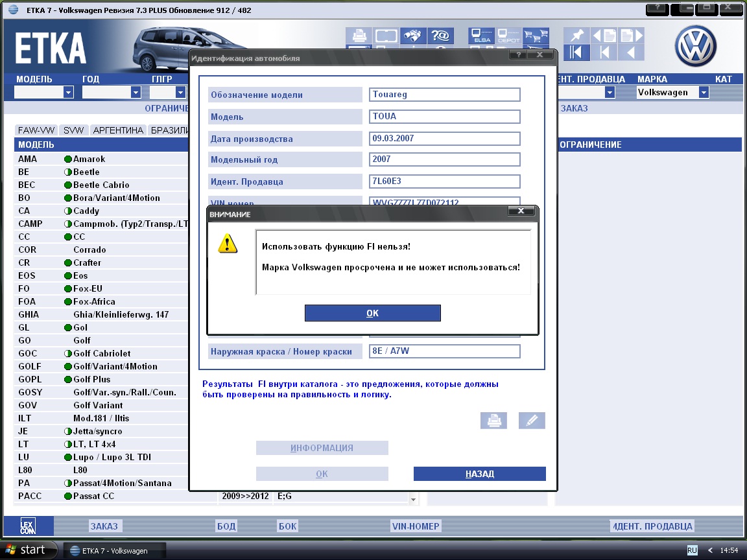Launch the ELSA link icon
747x560 pixels.
[x=482, y=36]
